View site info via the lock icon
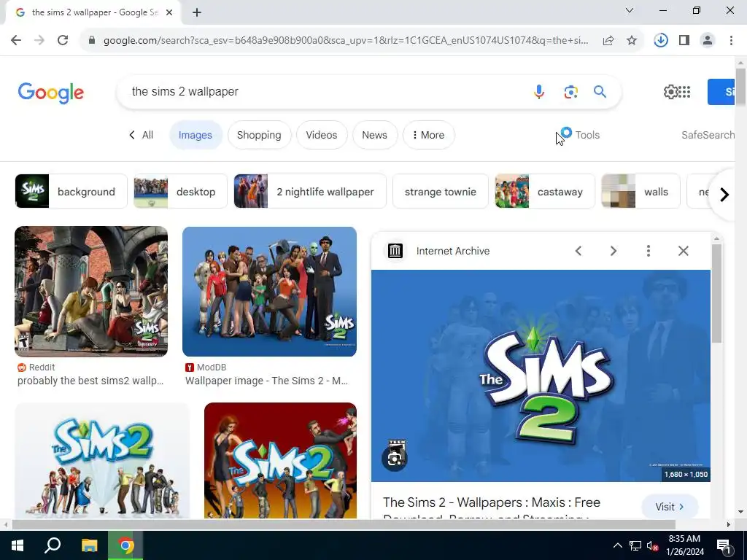Viewport: 747px width, 560px height. tap(92, 41)
